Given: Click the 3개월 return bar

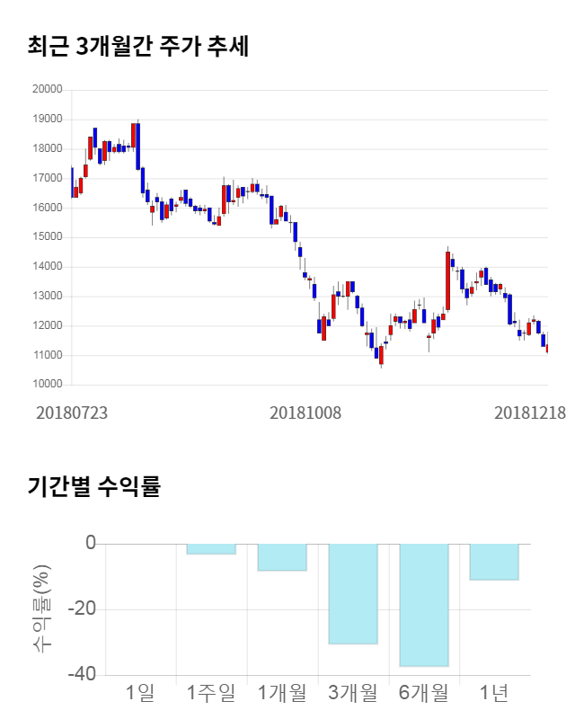Looking at the screenshot, I should point(353,593).
